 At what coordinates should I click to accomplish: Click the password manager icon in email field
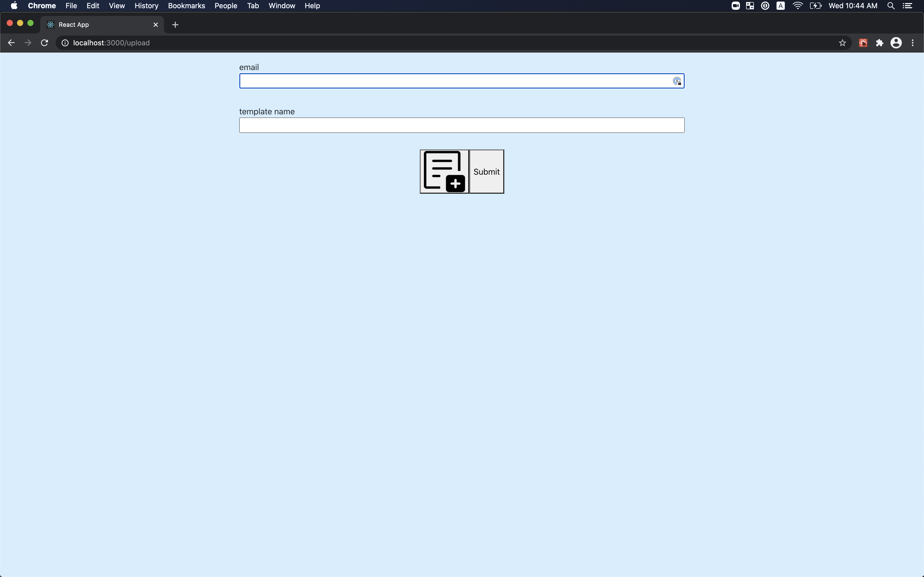(676, 81)
